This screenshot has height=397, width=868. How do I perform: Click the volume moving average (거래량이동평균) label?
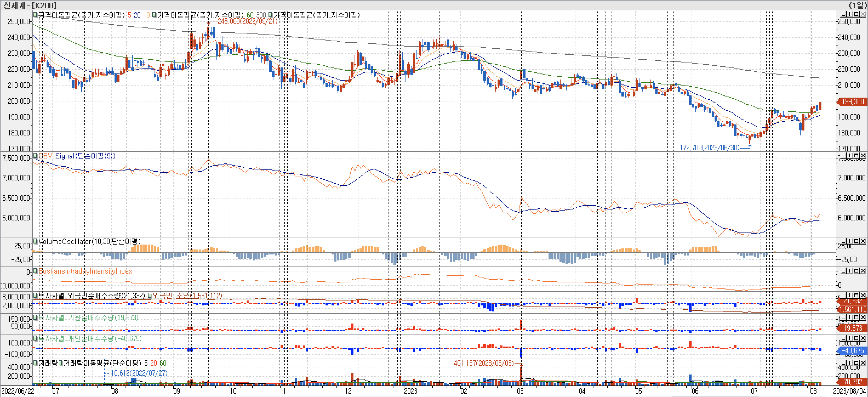(102, 363)
